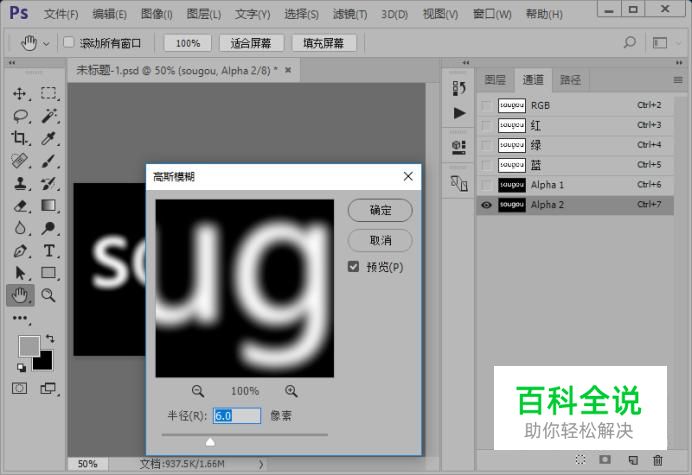Select the Zoom tool in toolbox
The image size is (692, 475).
[49, 295]
